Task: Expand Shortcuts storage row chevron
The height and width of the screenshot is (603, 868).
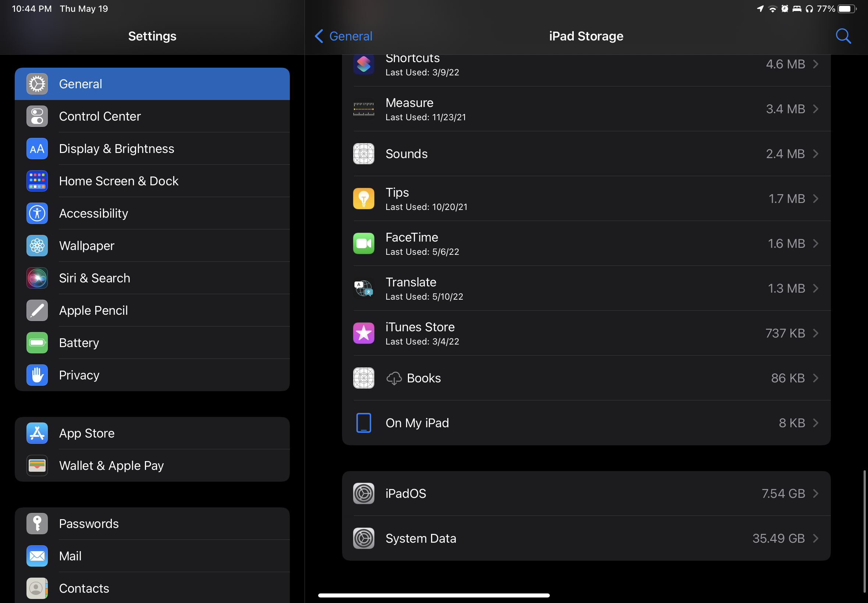Action: [815, 64]
